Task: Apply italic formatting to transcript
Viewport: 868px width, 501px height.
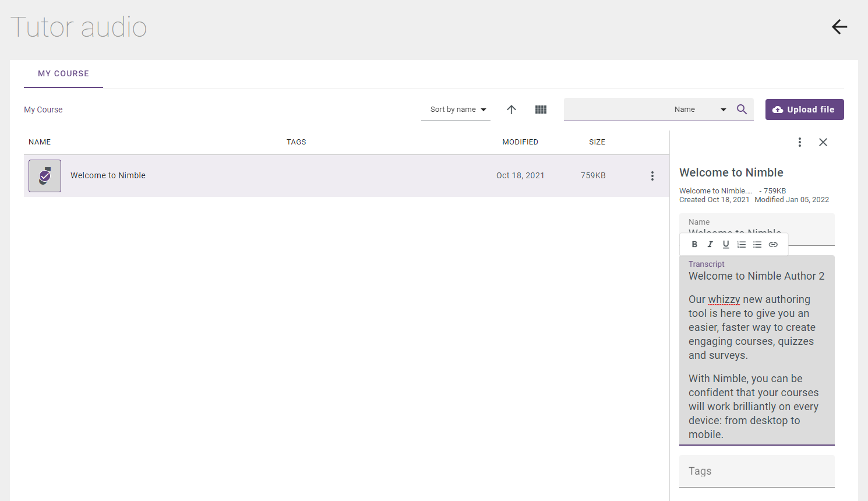Action: point(710,245)
